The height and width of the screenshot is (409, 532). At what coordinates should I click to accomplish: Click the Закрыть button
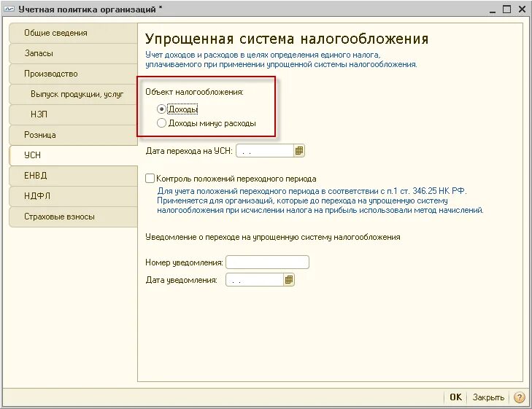click(x=488, y=397)
